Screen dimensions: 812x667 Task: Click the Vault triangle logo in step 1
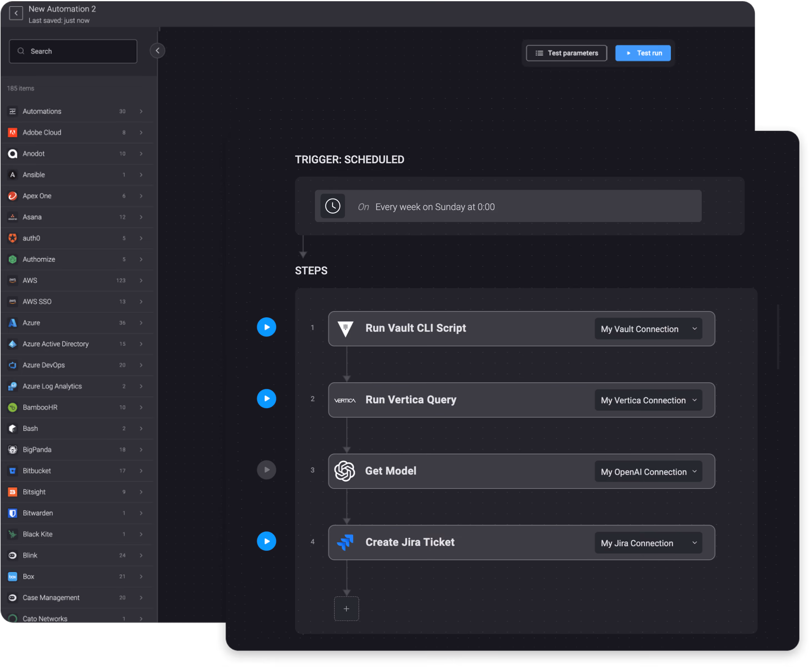(345, 329)
